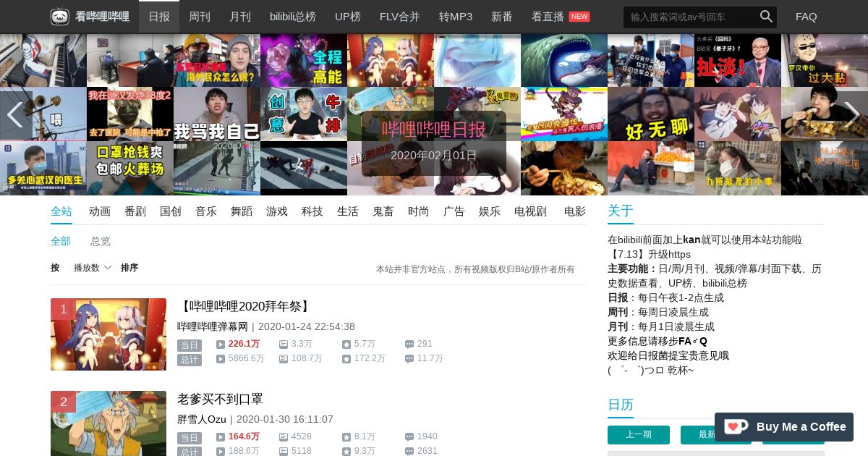
Task: Select the 全站 category tab
Action: [61, 211]
